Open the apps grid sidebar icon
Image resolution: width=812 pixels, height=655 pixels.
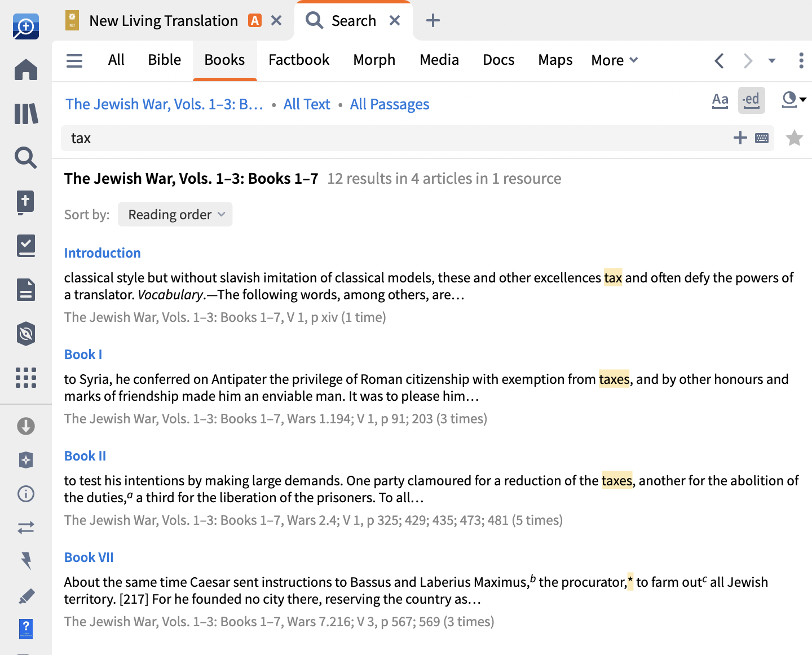(x=26, y=378)
